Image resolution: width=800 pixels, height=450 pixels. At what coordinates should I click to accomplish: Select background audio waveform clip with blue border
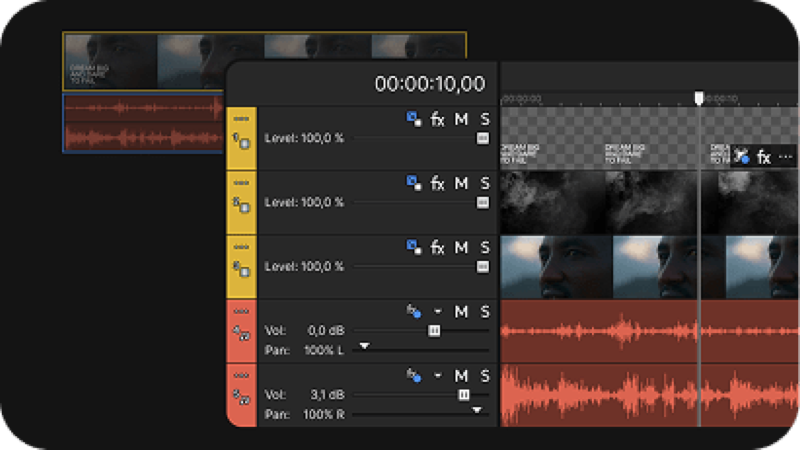point(144,123)
